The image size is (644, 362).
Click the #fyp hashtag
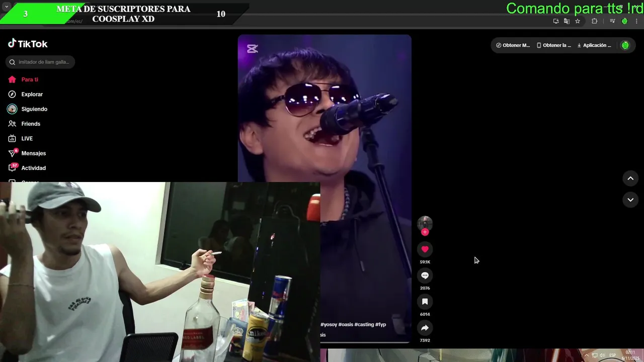tap(381, 324)
